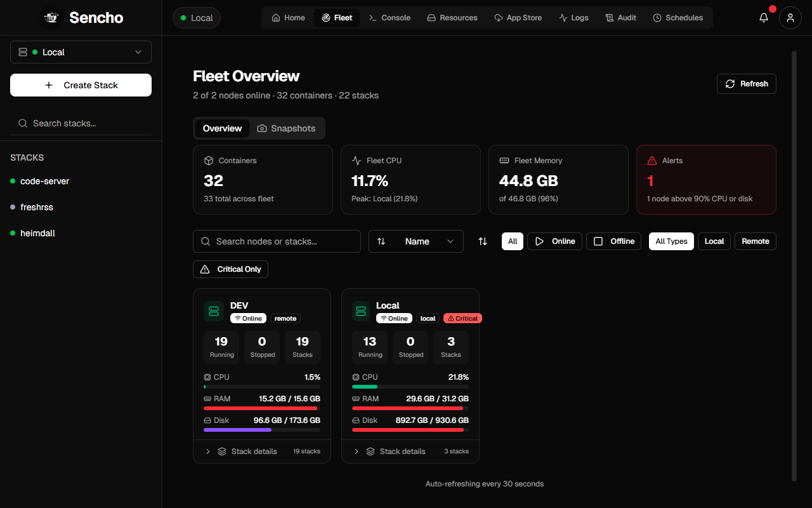Click the Refresh button
Image resolution: width=812 pixels, height=508 pixels.
coord(747,84)
